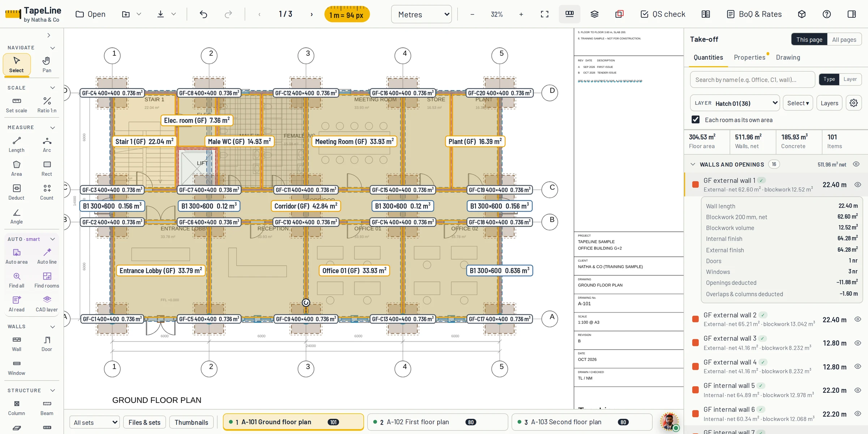Viewport: 868px width, 434px height.
Task: Hide GF internal wall 6
Action: [x=858, y=414]
